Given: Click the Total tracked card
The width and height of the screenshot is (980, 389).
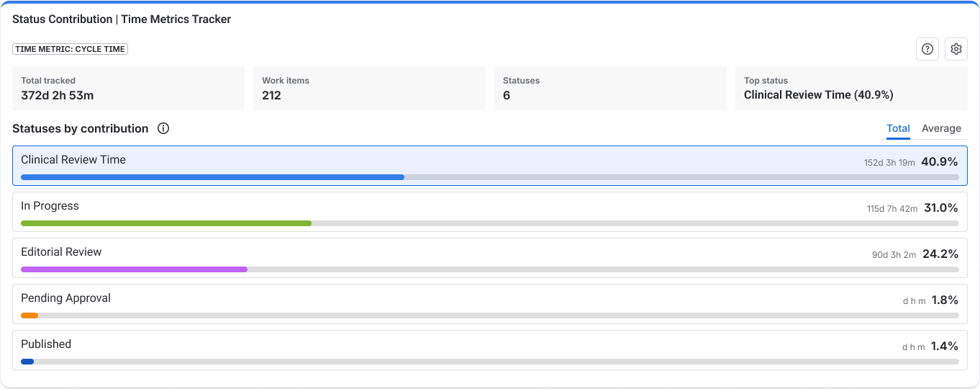Looking at the screenshot, I should tap(129, 89).
